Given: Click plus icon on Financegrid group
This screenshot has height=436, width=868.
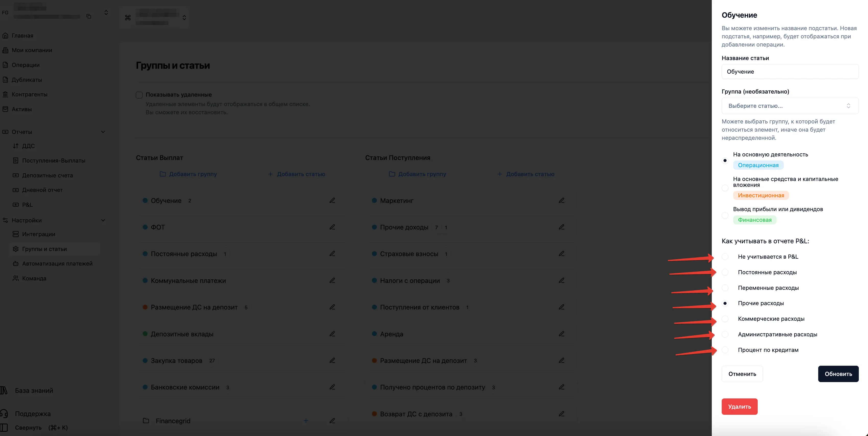Looking at the screenshot, I should coord(306,420).
